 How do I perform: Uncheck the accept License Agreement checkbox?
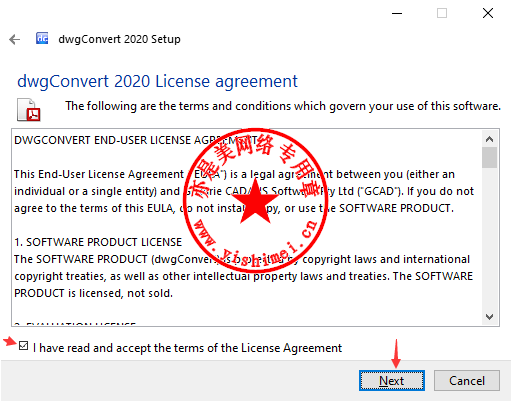[23, 346]
